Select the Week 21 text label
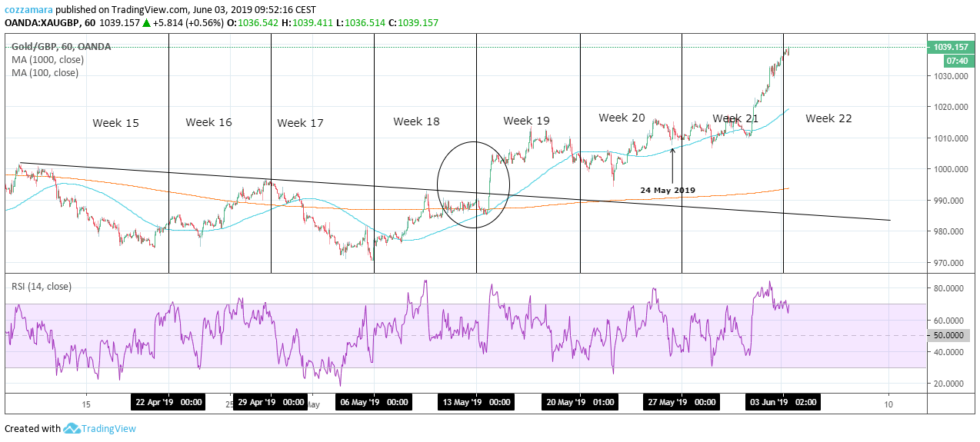The height and width of the screenshot is (442, 980). pyautogui.click(x=735, y=118)
